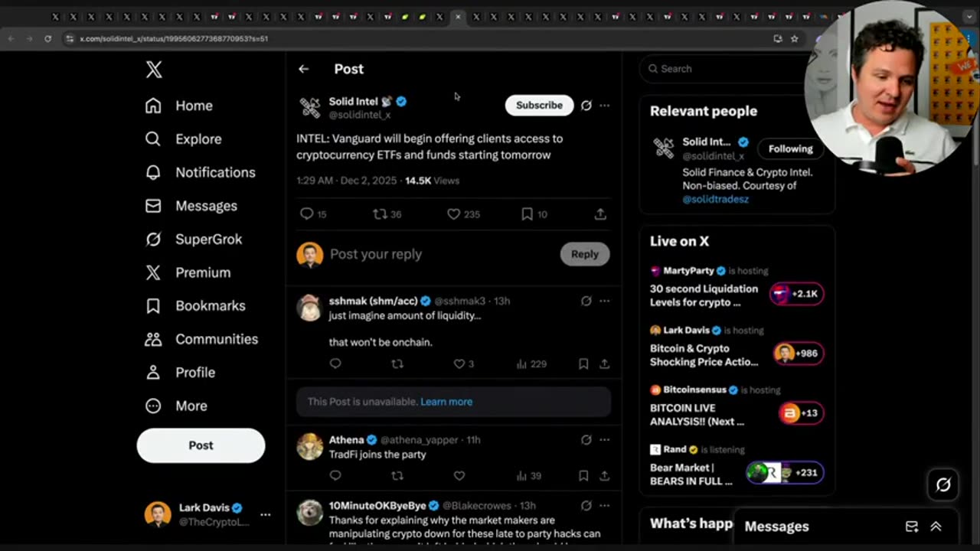Join Lark Davis live with +986
This screenshot has width=980, height=551.
[799, 354]
